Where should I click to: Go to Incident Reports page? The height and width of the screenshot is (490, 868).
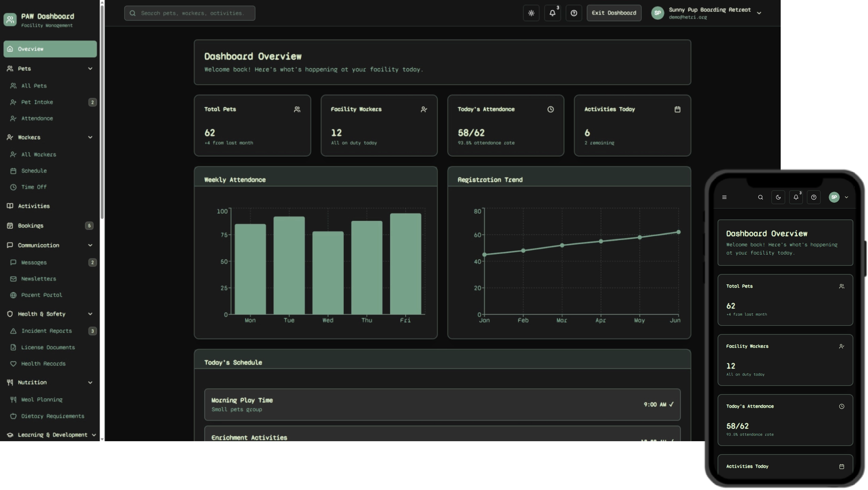click(x=46, y=331)
